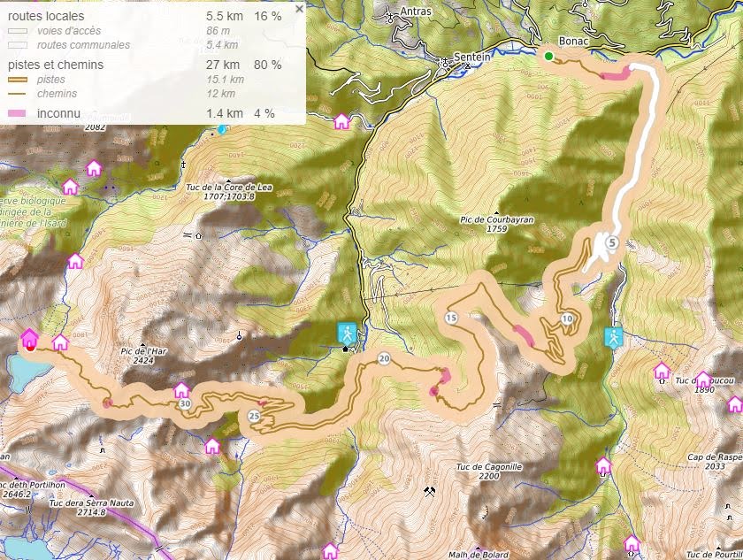Viewport: 743px width, 560px height.
Task: Click the hut icon beside kilometer 30
Action: tap(181, 390)
